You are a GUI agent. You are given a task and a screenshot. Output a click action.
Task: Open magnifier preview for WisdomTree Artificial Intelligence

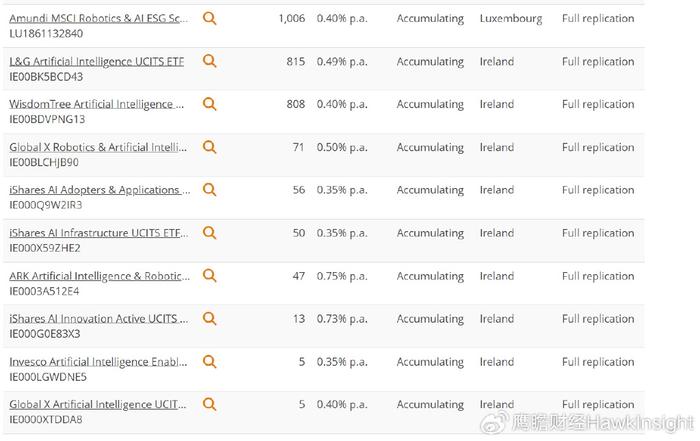click(209, 104)
